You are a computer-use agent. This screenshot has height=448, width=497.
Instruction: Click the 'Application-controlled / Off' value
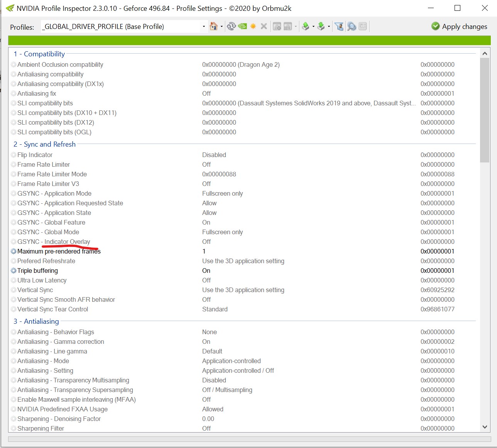238,370
